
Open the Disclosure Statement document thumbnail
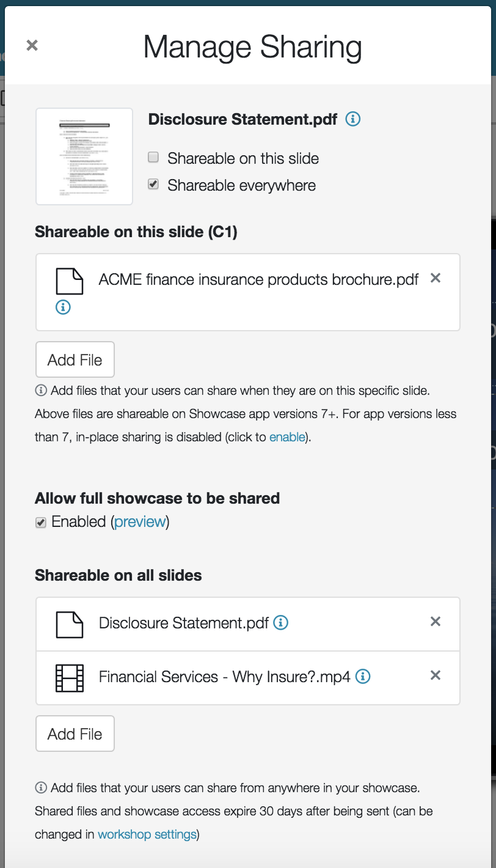(84, 156)
